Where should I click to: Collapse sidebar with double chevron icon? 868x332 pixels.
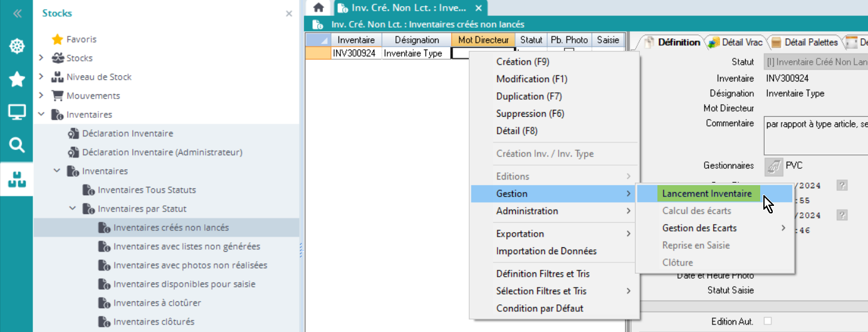tap(17, 13)
